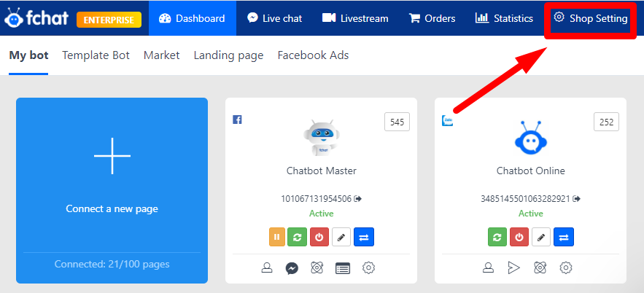Open the Facebook Ads tab

pyautogui.click(x=313, y=55)
